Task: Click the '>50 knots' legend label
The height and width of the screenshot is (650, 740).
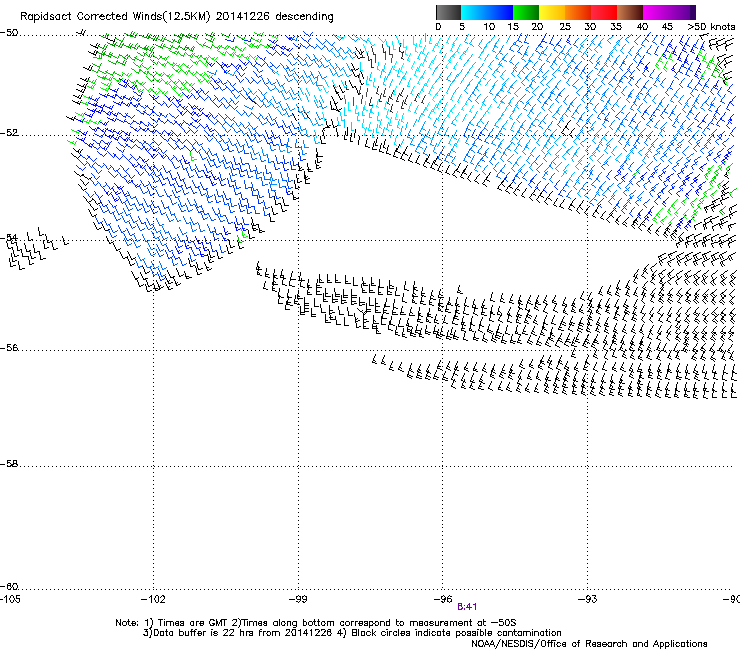Action: pyautogui.click(x=711, y=27)
